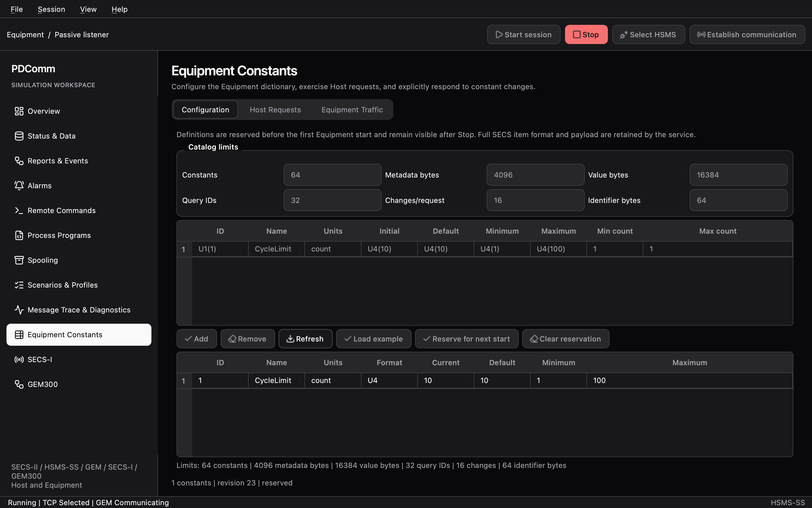Click the plug icon on Select HSMS
Viewport: 812px width, 508px height.
tap(624, 35)
